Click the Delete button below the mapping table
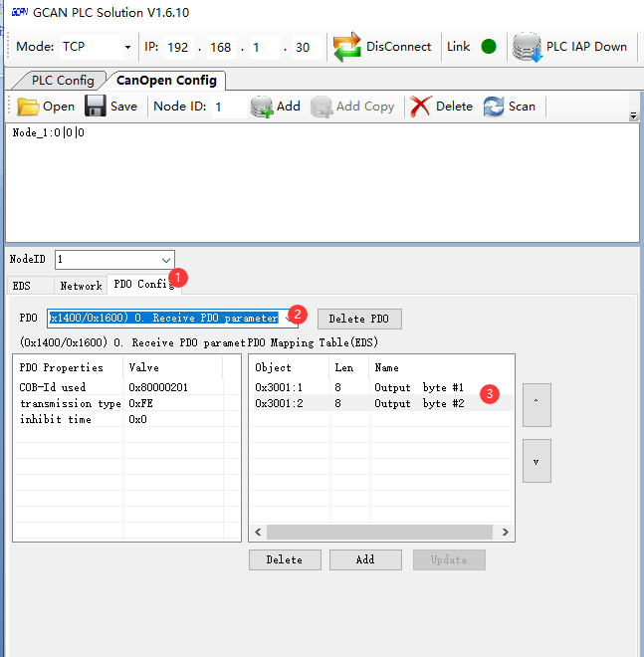Image resolution: width=644 pixels, height=657 pixels. (x=284, y=559)
